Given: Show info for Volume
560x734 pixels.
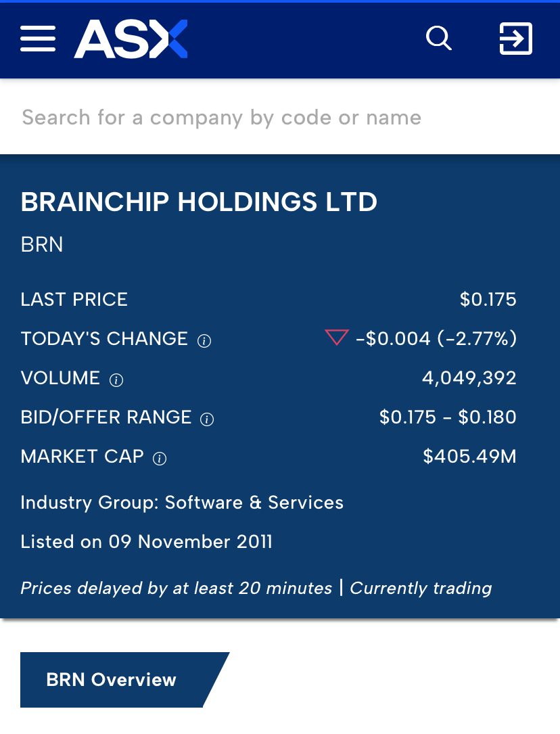Looking at the screenshot, I should [116, 380].
